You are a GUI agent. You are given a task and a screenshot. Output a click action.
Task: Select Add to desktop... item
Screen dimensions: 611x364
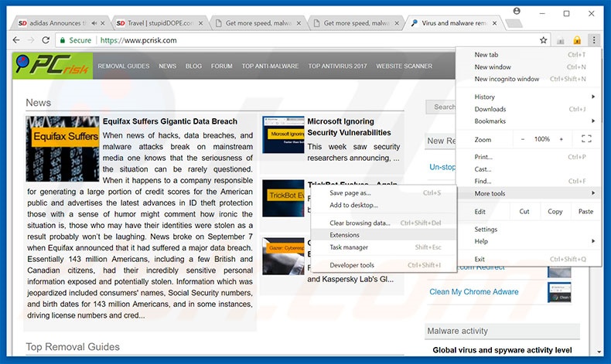384,205
